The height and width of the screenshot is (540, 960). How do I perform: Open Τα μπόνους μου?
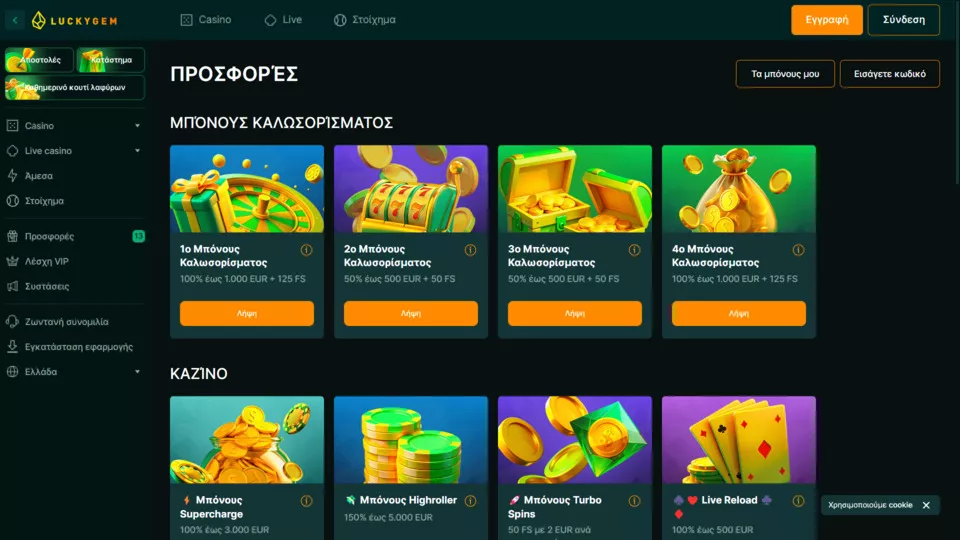point(785,73)
